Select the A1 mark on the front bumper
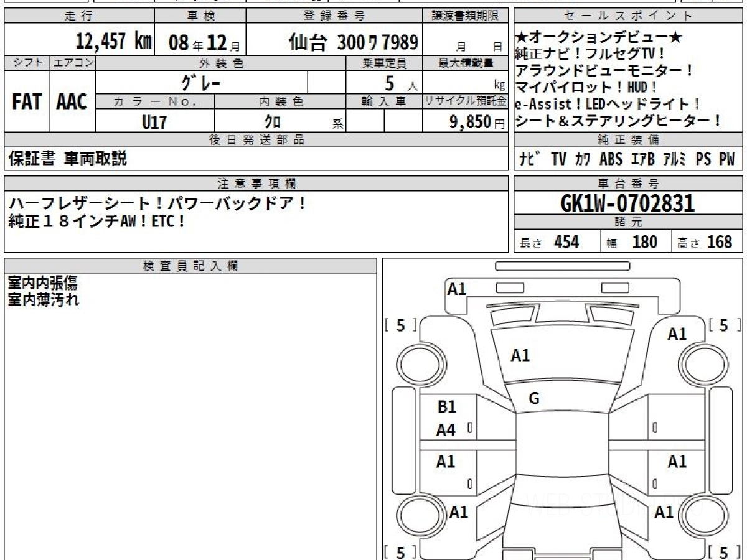Image resolution: width=747 pixels, height=560 pixels. (457, 289)
